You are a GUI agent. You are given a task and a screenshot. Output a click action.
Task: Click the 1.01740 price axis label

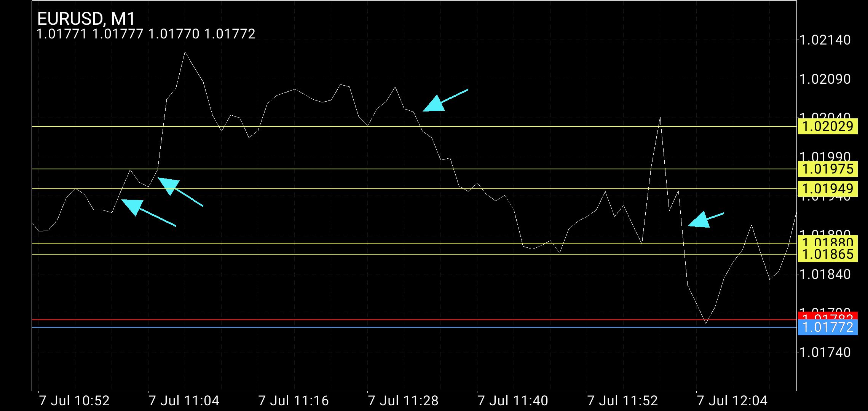pos(825,352)
